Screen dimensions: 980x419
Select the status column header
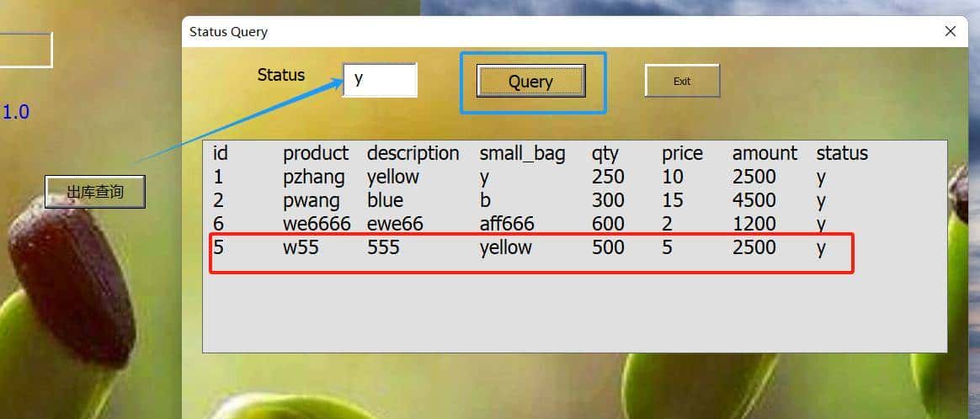click(x=842, y=154)
